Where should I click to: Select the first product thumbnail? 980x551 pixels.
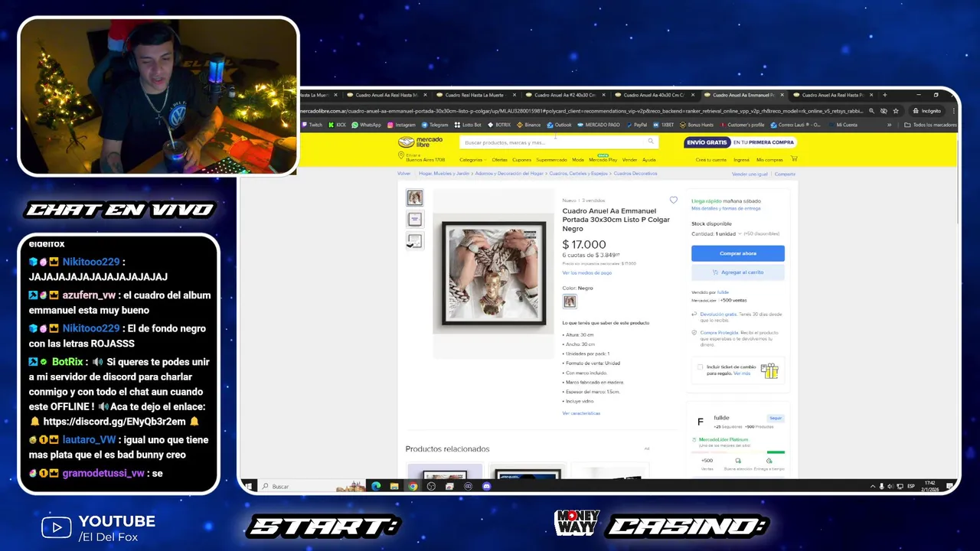coord(414,198)
